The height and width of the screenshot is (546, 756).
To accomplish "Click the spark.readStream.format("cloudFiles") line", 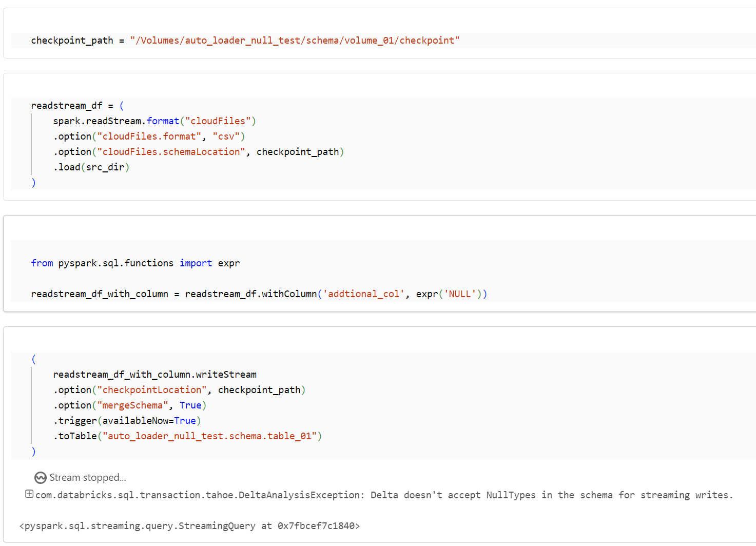I will pos(154,121).
